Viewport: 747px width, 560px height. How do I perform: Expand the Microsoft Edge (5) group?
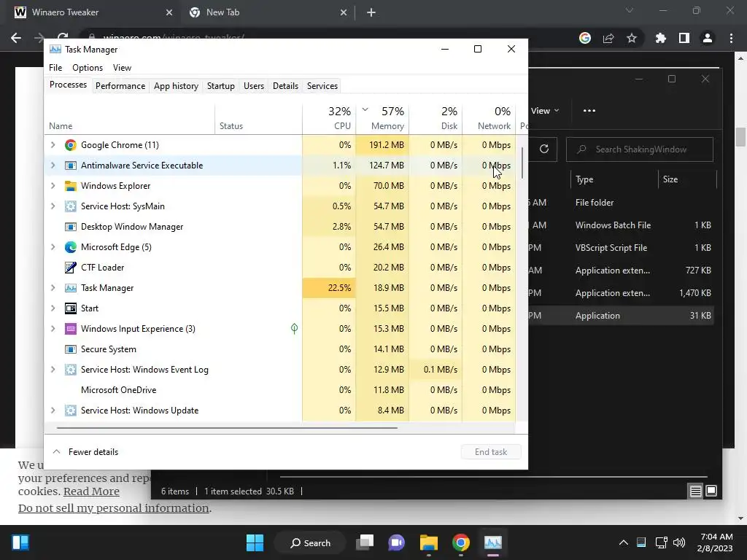pyautogui.click(x=53, y=247)
